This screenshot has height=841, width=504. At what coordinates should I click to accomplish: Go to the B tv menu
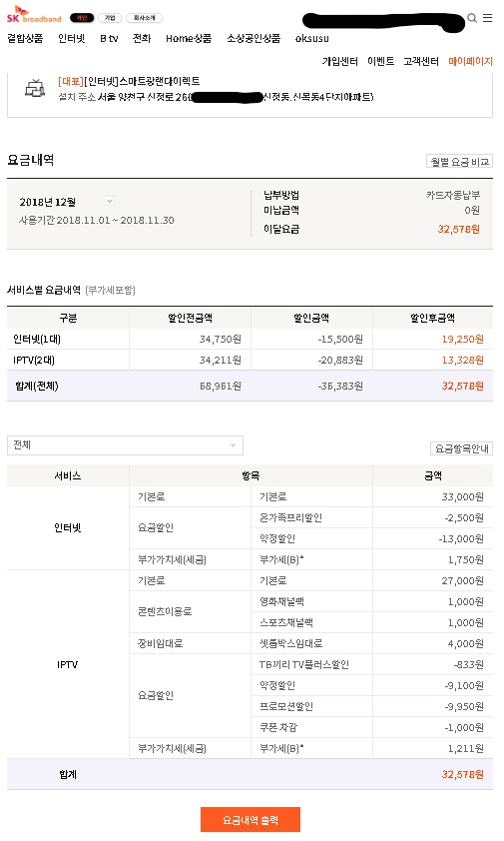pos(109,38)
